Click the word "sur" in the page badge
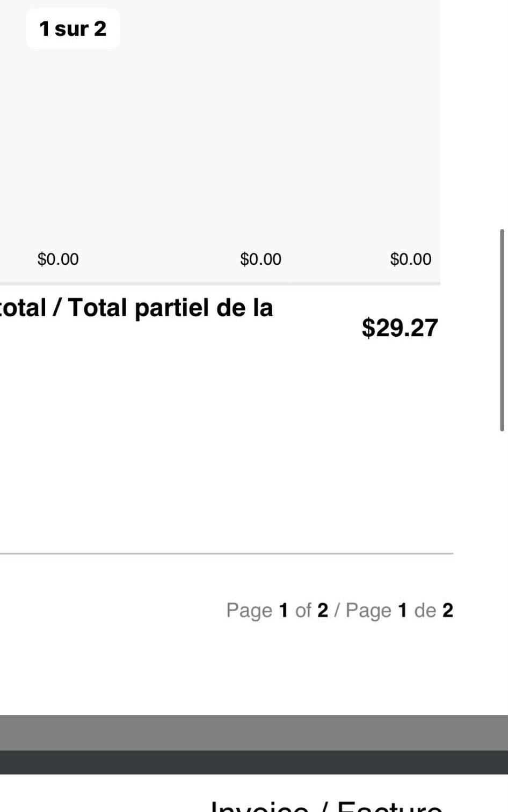Screen dimensions: 508x812 (71, 29)
